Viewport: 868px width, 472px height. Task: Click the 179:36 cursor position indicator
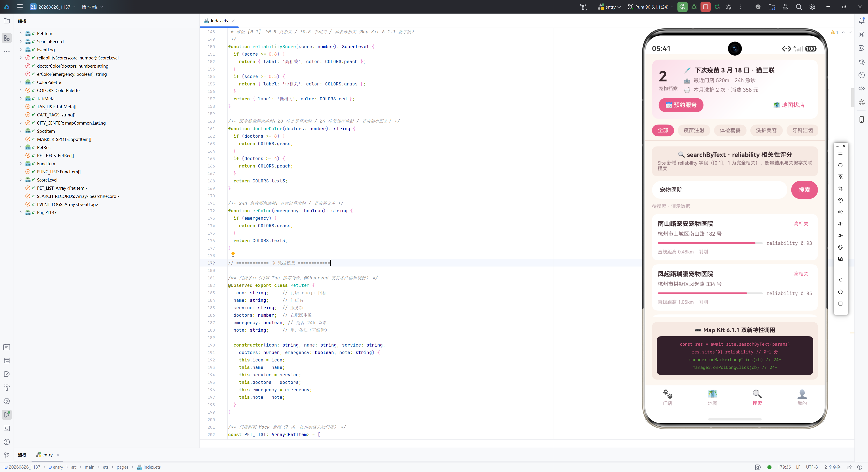[x=784, y=467]
